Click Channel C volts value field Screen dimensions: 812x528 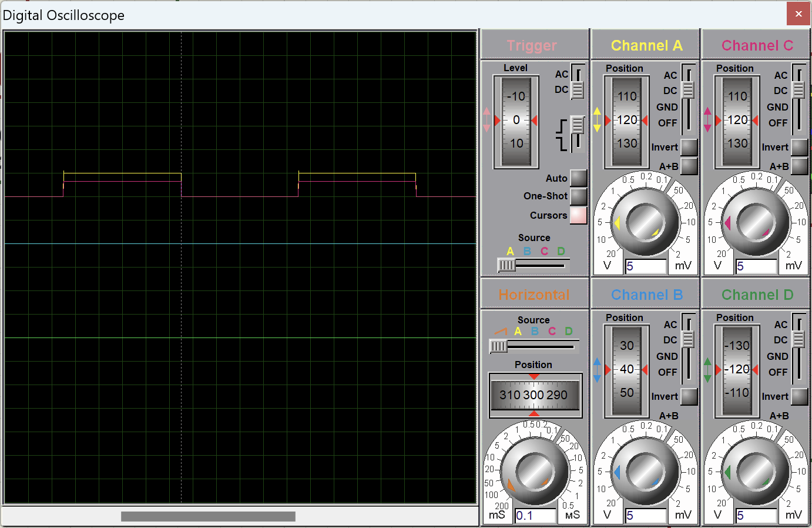point(756,266)
